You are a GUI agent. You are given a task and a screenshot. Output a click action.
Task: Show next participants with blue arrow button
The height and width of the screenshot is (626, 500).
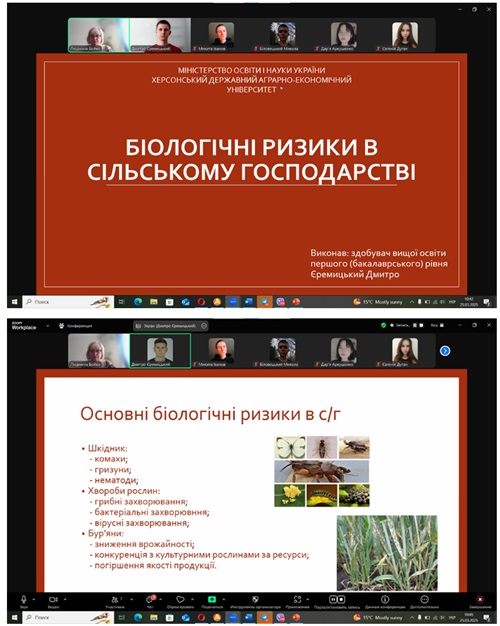(x=445, y=351)
